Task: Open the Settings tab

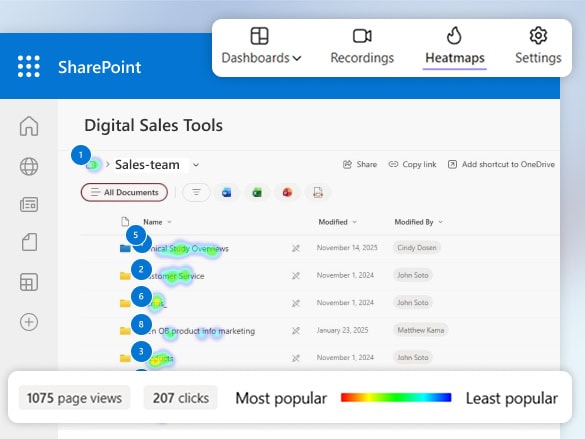Action: [538, 47]
